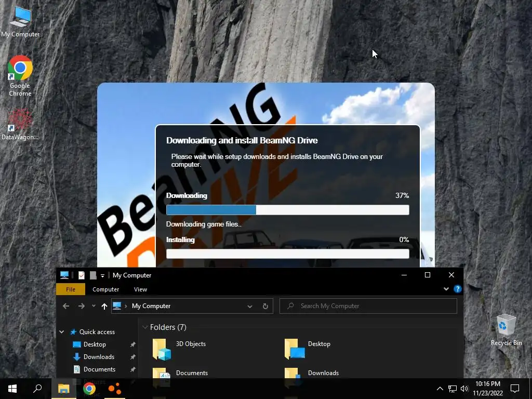Open volume control tray icon

464,389
